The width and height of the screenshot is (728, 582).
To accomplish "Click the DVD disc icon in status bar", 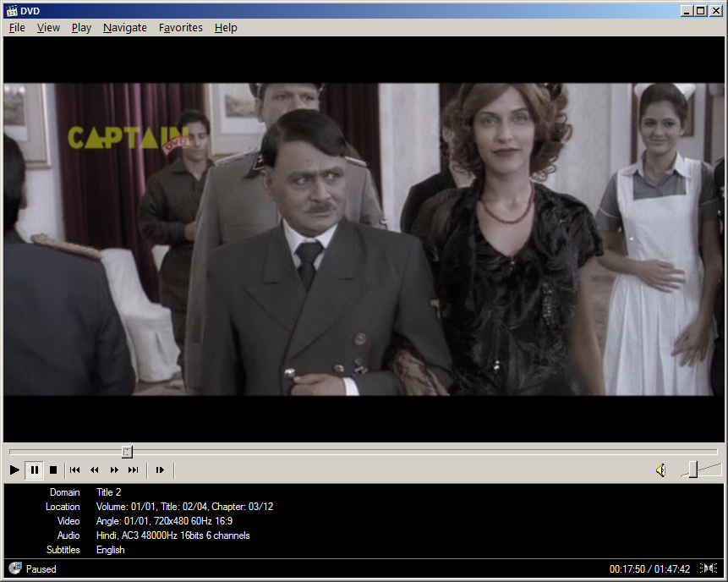I will (15, 568).
